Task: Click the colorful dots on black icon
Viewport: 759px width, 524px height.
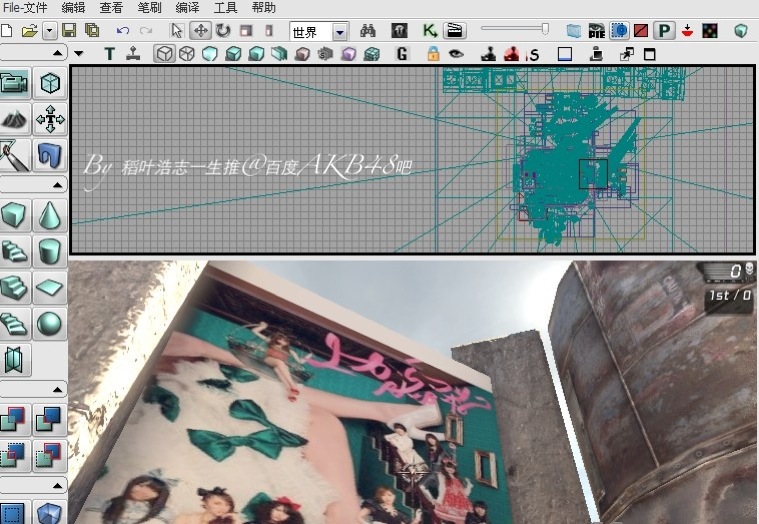Action: pos(709,31)
